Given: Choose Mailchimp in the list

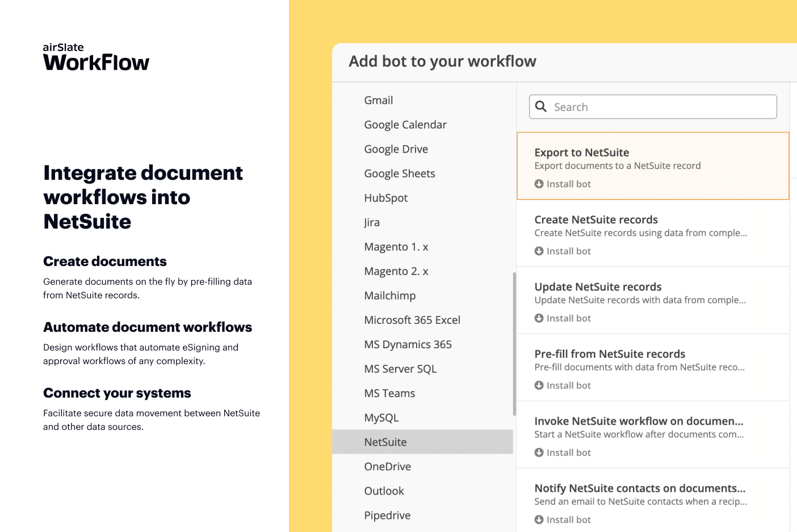Looking at the screenshot, I should [x=390, y=295].
